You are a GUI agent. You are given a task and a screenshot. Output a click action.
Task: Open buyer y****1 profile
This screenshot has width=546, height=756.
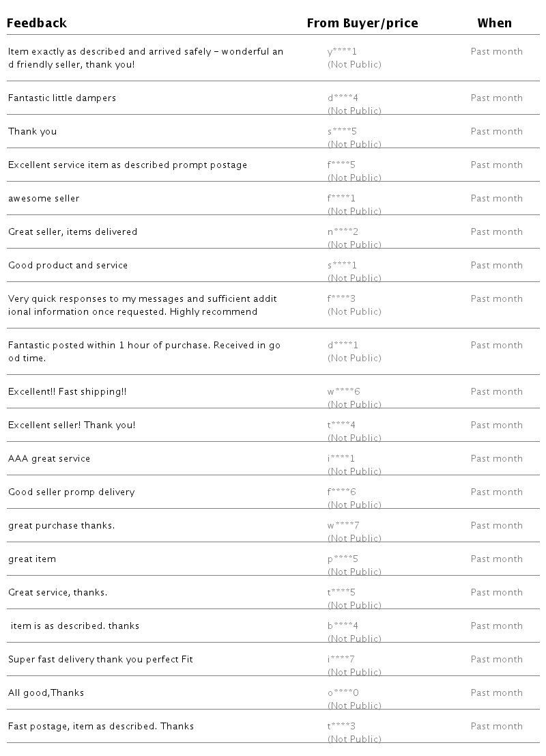pyautogui.click(x=342, y=52)
